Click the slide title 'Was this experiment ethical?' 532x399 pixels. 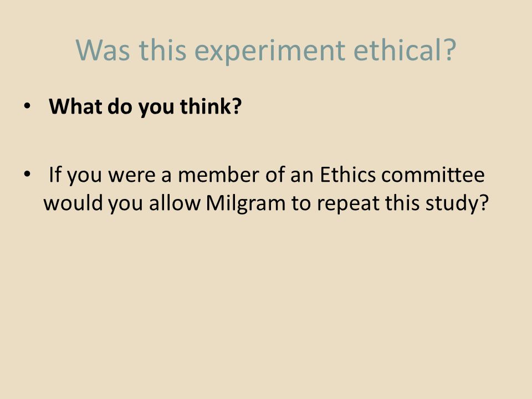pos(266,50)
